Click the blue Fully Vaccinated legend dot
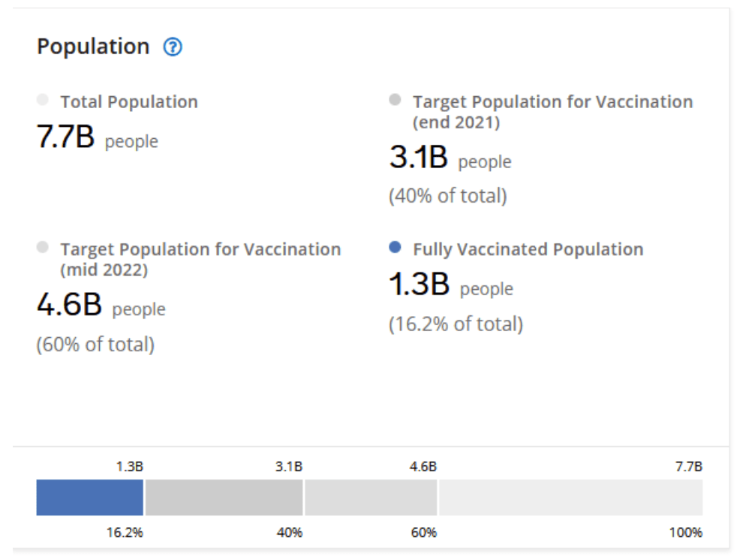 tap(396, 248)
